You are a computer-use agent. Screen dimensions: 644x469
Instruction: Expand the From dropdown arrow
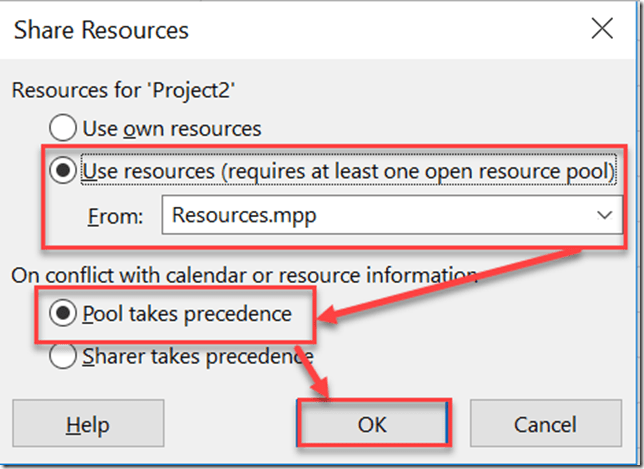coord(603,214)
